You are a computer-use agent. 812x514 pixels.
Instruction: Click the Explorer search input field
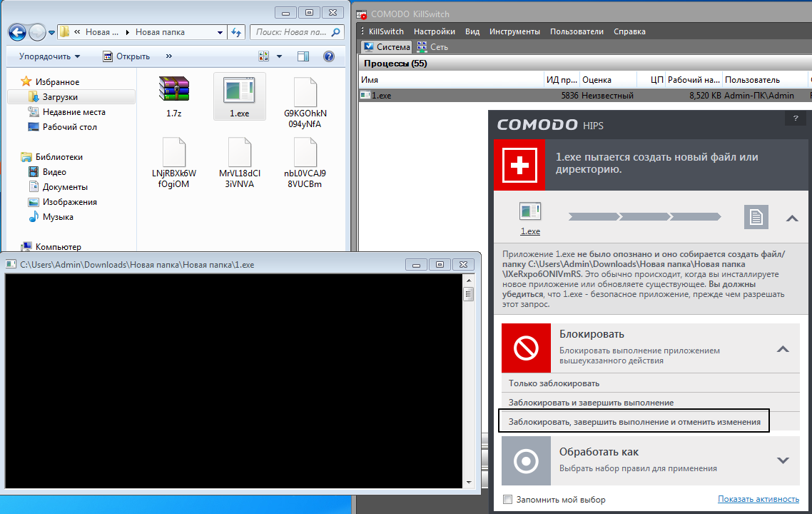pyautogui.click(x=291, y=32)
